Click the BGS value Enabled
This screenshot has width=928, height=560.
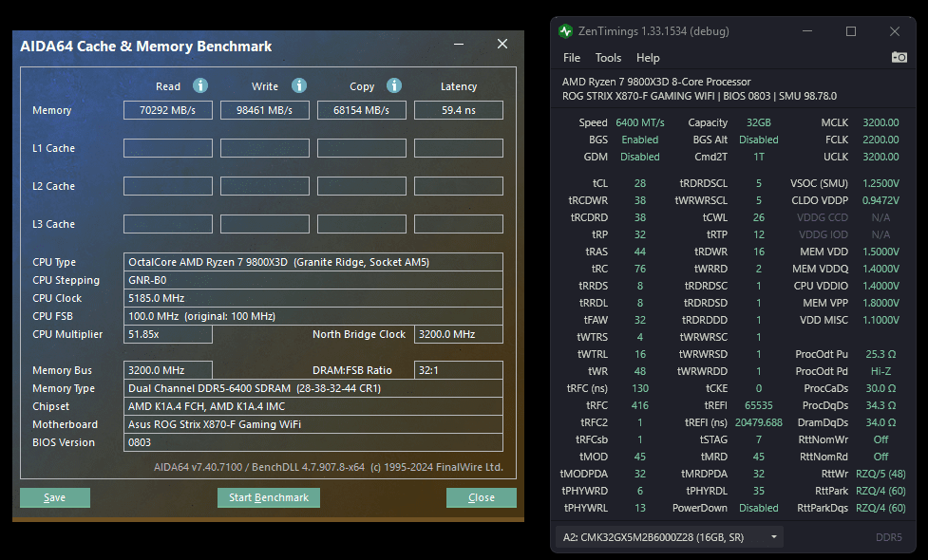point(640,140)
